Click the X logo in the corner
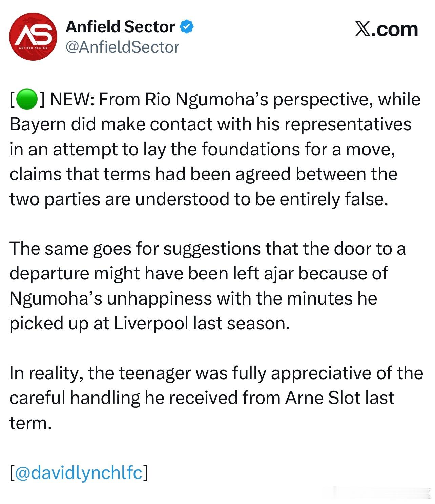Image resolution: width=435 pixels, height=504 pixels. pos(363,29)
